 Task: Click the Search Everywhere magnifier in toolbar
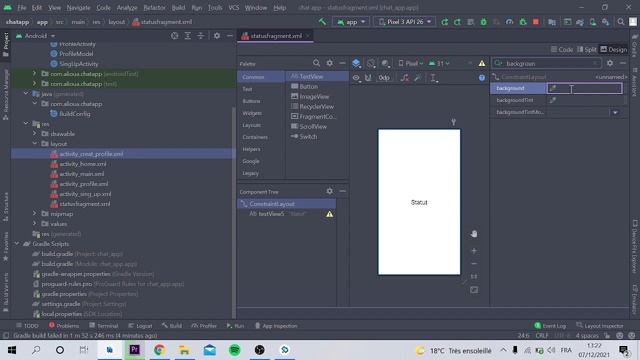(x=621, y=22)
